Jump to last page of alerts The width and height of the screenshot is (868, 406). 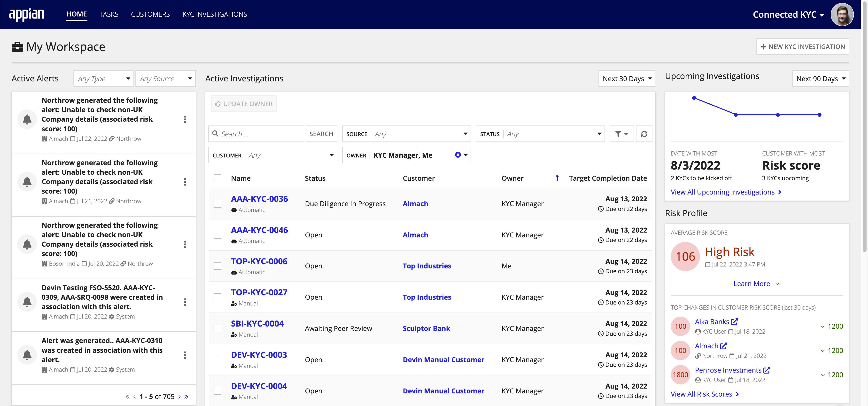(x=186, y=397)
